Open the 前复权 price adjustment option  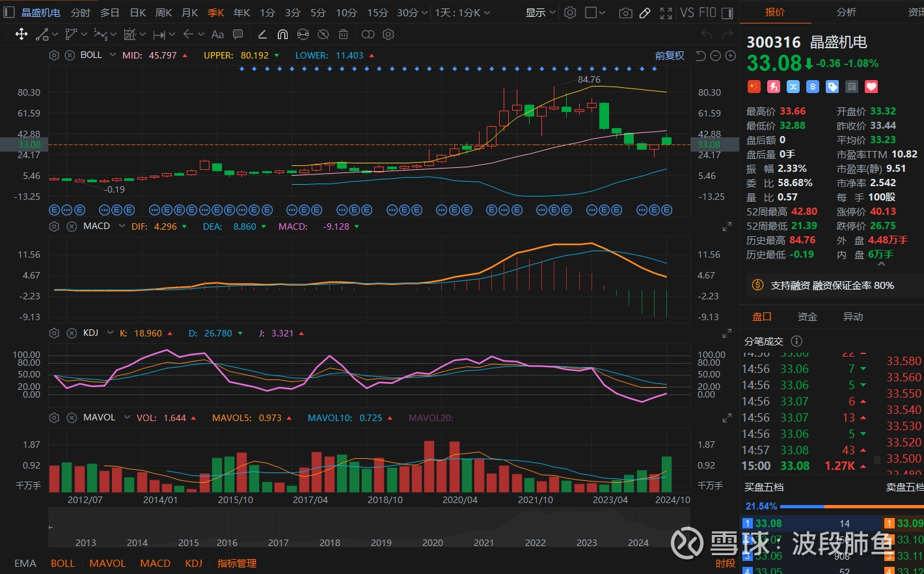tap(670, 56)
